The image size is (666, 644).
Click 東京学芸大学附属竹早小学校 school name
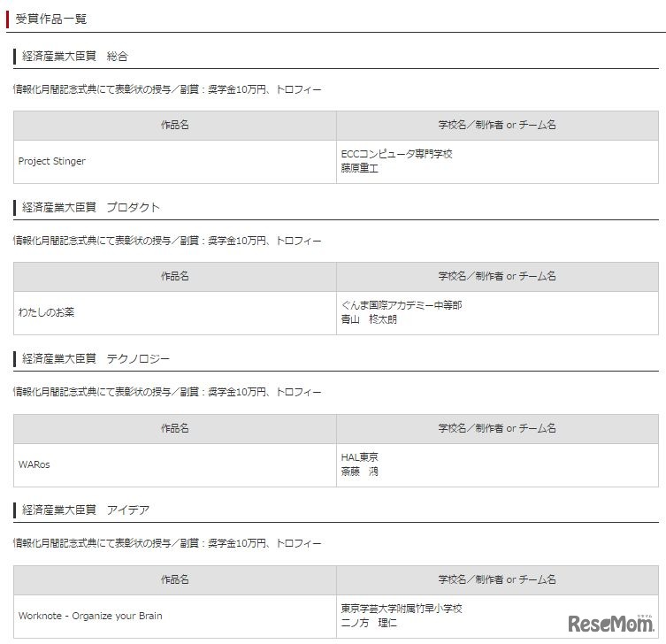tap(402, 609)
